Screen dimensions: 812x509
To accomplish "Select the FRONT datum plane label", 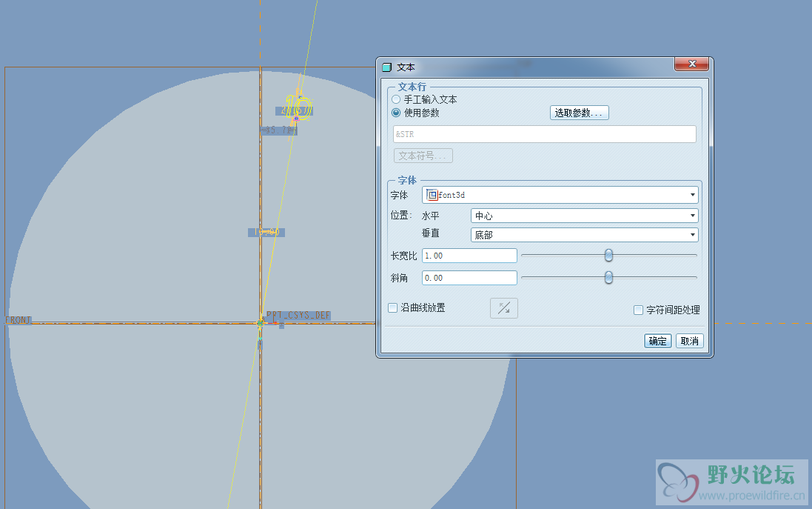I will point(18,320).
